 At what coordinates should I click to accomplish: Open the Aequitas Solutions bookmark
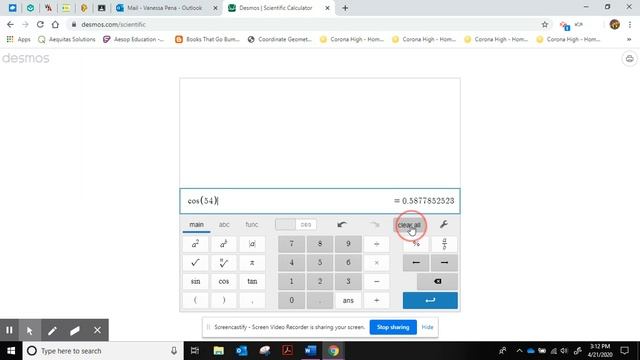click(67, 39)
